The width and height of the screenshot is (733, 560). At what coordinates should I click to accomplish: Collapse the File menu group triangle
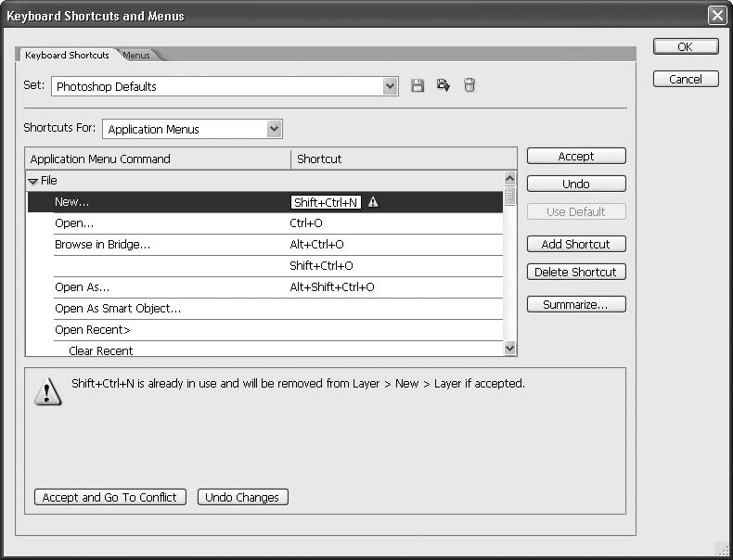[33, 182]
